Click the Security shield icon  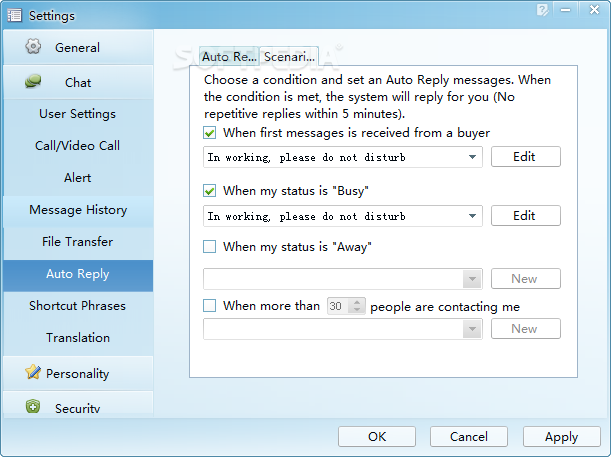pyautogui.click(x=33, y=407)
